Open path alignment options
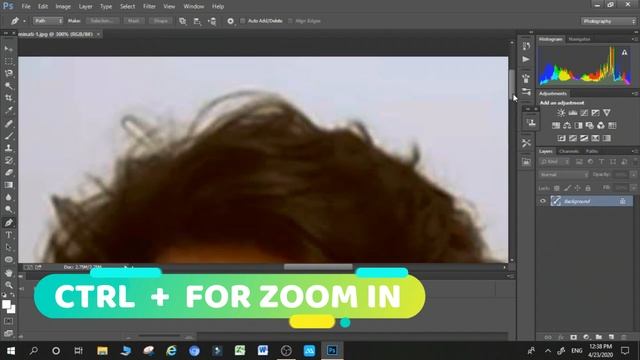The height and width of the screenshot is (360, 640). pyautogui.click(x=197, y=21)
